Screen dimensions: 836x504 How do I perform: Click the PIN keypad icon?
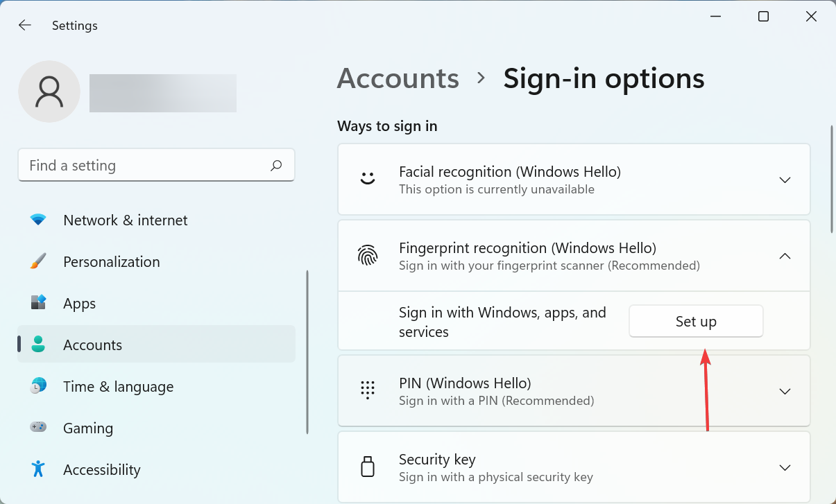click(368, 390)
